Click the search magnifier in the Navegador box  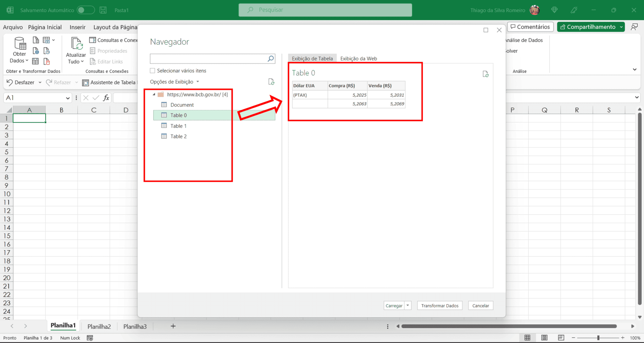click(x=270, y=58)
